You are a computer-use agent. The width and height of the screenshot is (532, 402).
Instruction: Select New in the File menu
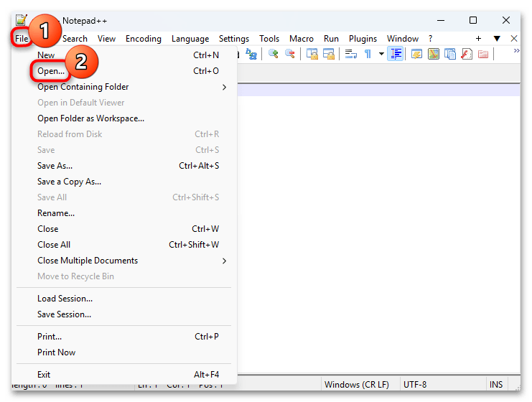[x=124, y=55]
